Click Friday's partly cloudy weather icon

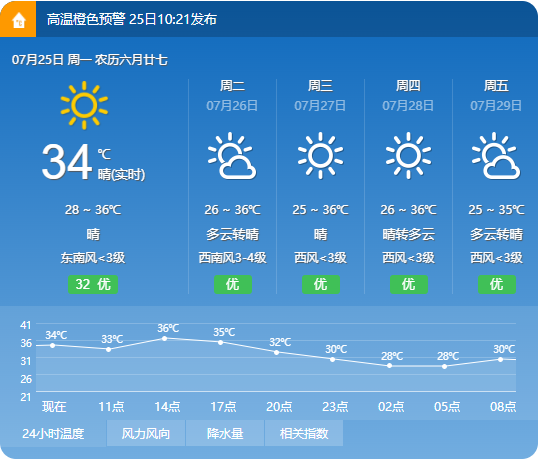[x=496, y=156]
